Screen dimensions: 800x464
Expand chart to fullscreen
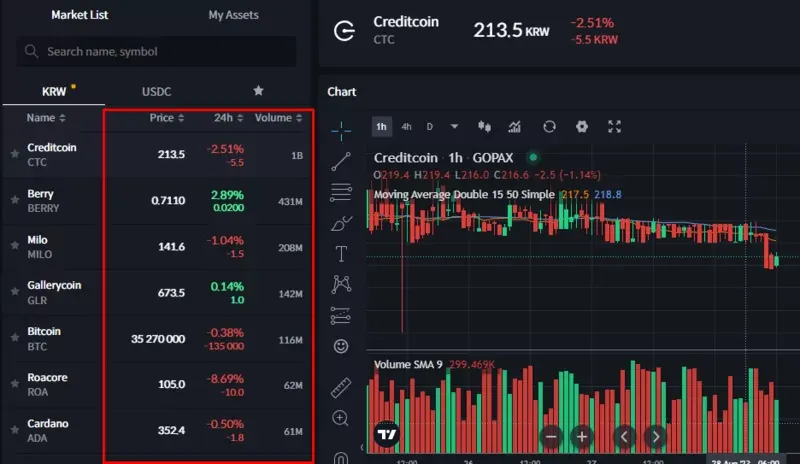coord(614,127)
